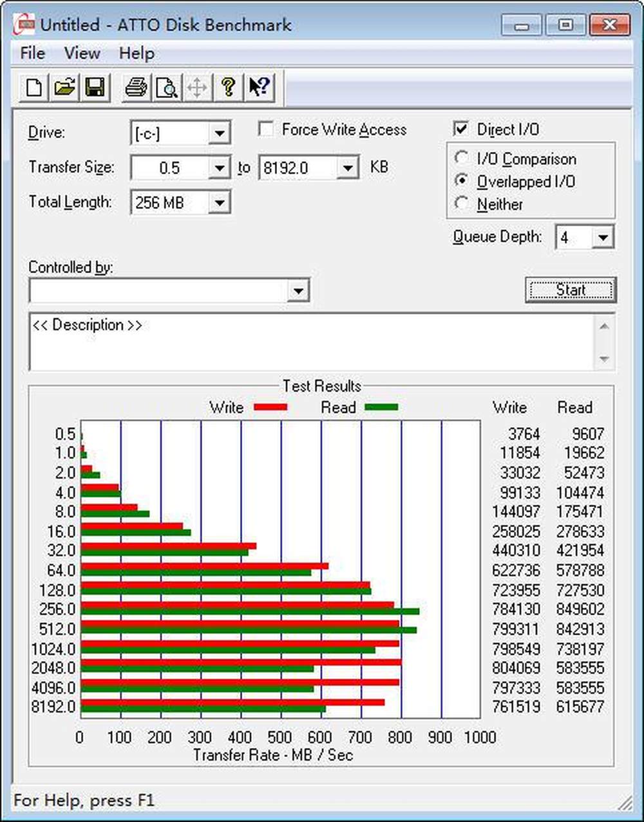Minimize the ATTO Disk Benchmark window
Screen dimensions: 644x822
click(x=522, y=26)
